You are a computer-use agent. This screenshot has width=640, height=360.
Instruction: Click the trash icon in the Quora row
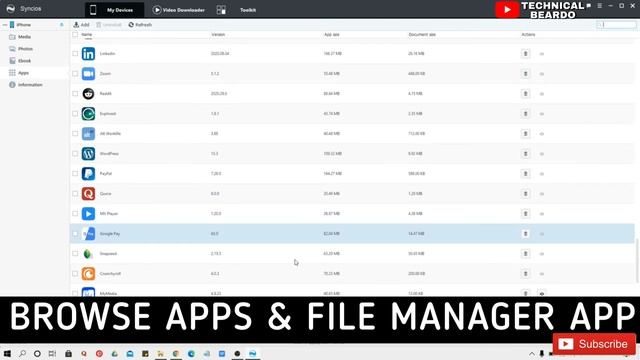coord(526,193)
